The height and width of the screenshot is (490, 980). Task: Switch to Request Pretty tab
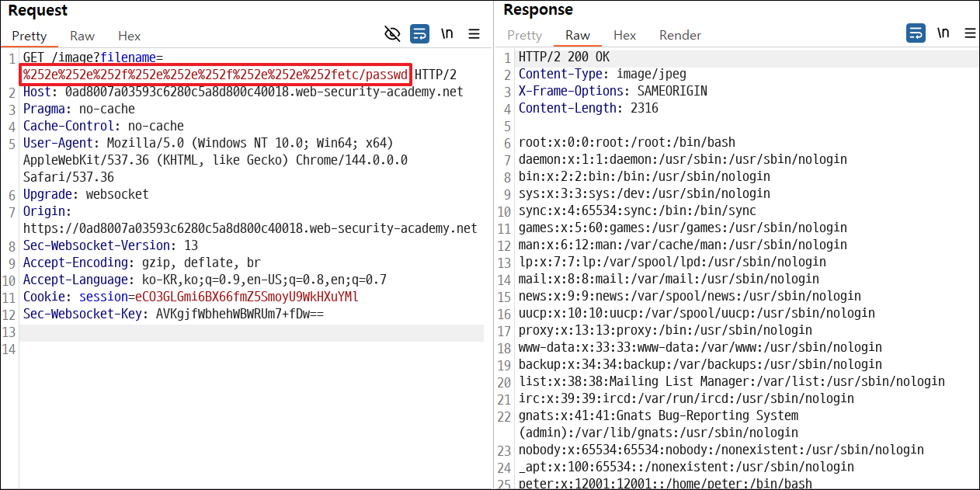(30, 36)
